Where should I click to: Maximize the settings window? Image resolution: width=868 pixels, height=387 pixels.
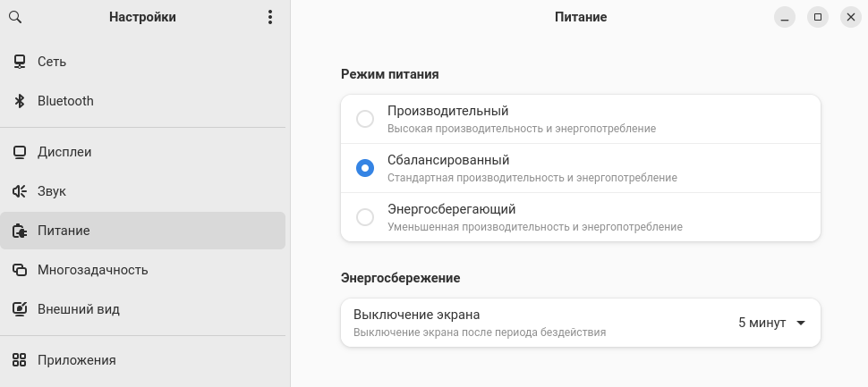(x=817, y=17)
